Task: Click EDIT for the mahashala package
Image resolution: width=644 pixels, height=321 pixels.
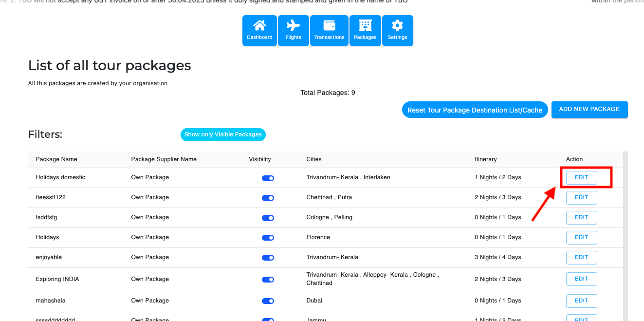Action: pos(581,301)
